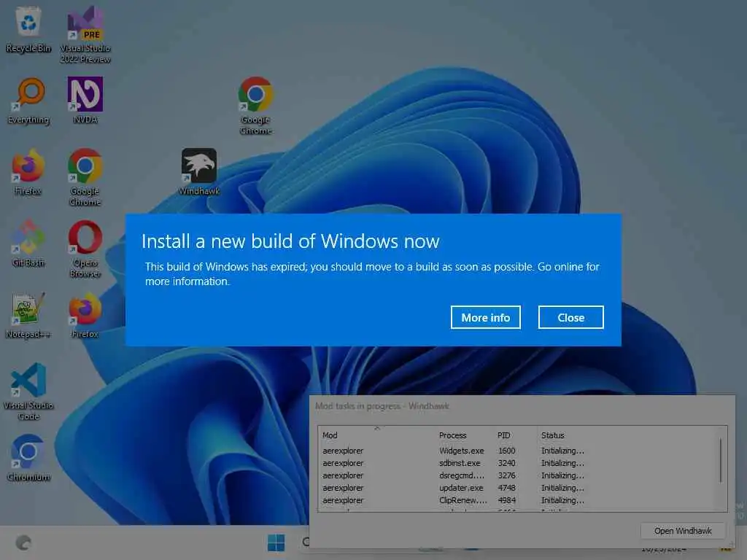Screen dimensions: 747x560
Task: Click aerexplorer mod in updater.exe row
Action: (343, 488)
